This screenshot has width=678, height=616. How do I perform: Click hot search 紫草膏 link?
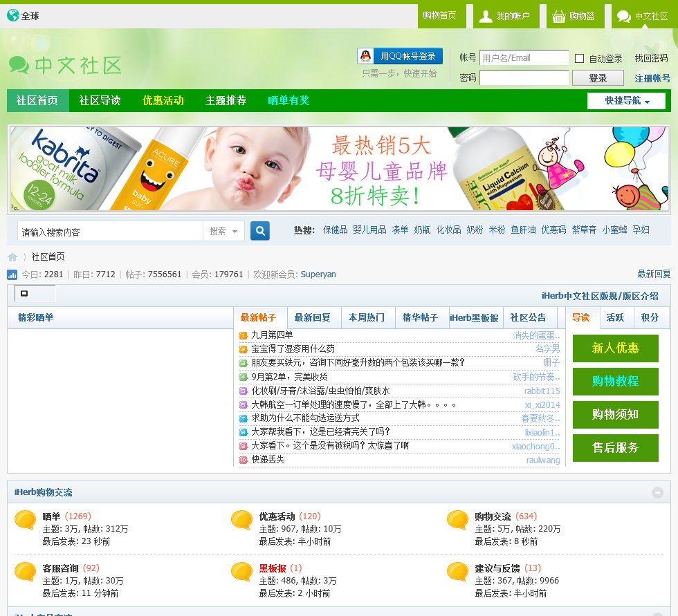pyautogui.click(x=584, y=230)
